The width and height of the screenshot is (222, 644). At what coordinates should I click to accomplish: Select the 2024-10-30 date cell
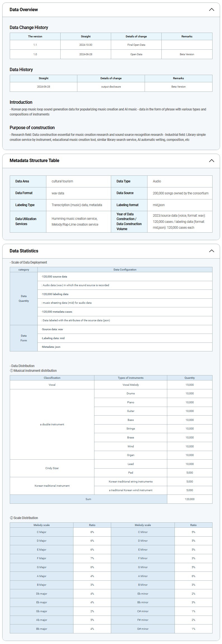85,45
